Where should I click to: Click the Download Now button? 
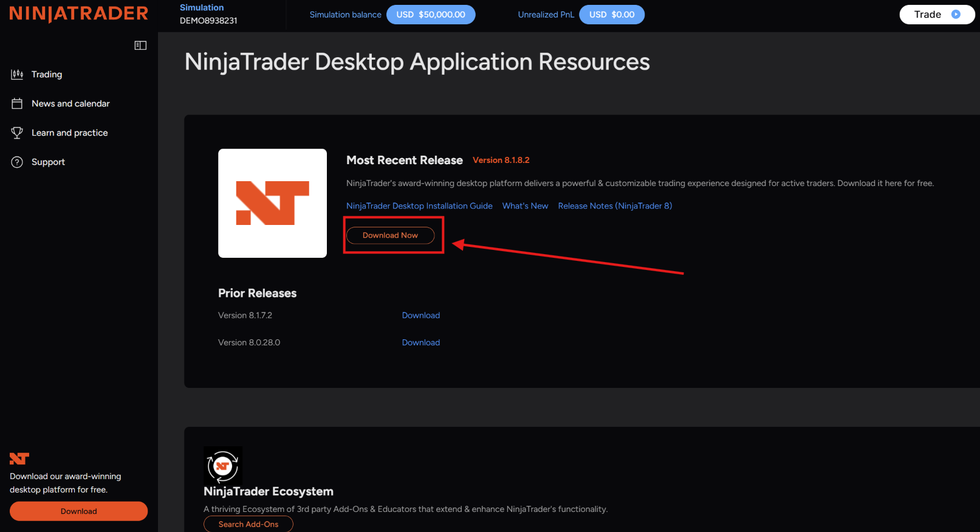[x=390, y=235]
